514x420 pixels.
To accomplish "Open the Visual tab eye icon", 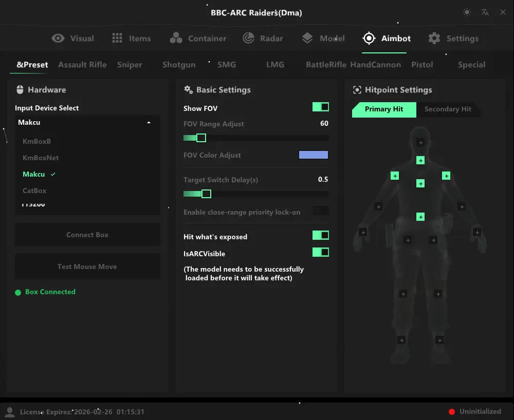I will [58, 38].
